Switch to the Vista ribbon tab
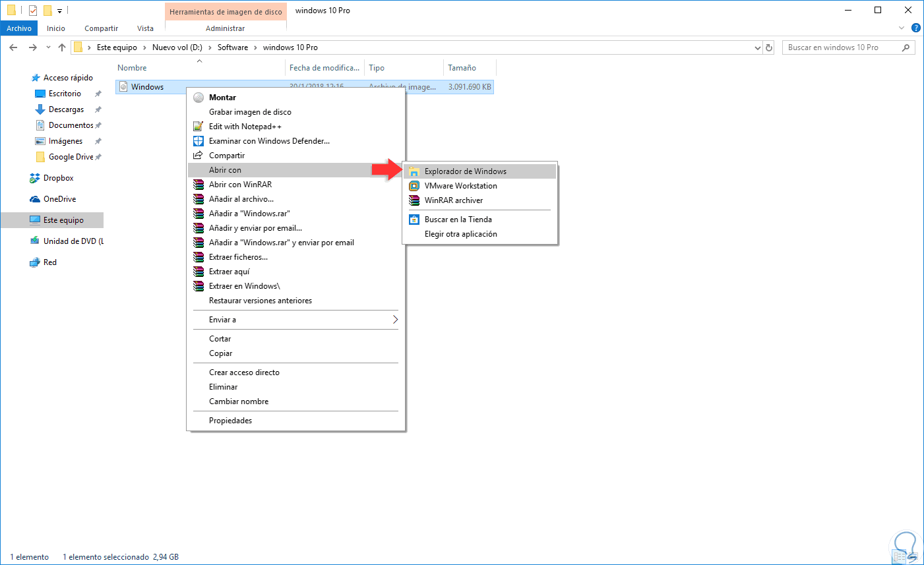 (145, 28)
